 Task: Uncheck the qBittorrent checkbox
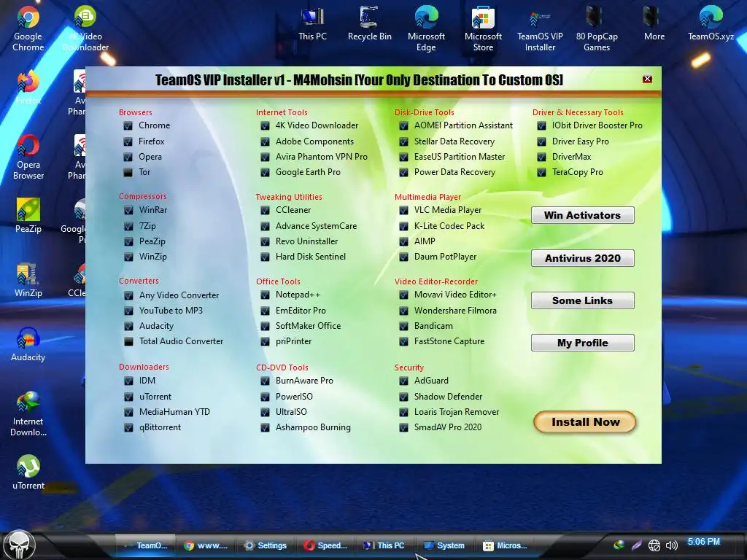tap(128, 427)
